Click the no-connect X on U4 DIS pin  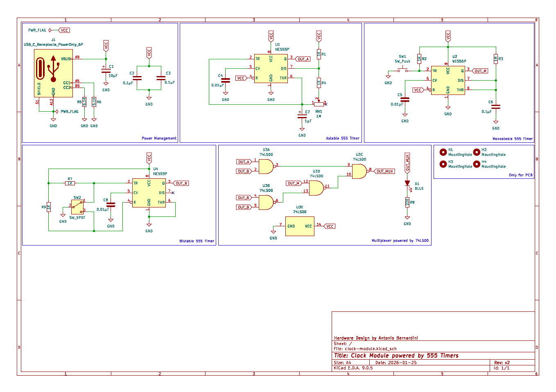[x=173, y=193]
